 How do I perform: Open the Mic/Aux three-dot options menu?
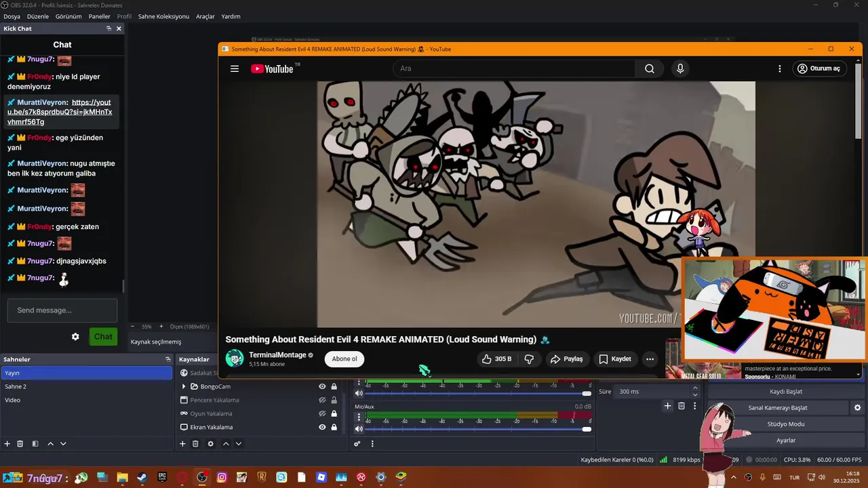point(359,415)
